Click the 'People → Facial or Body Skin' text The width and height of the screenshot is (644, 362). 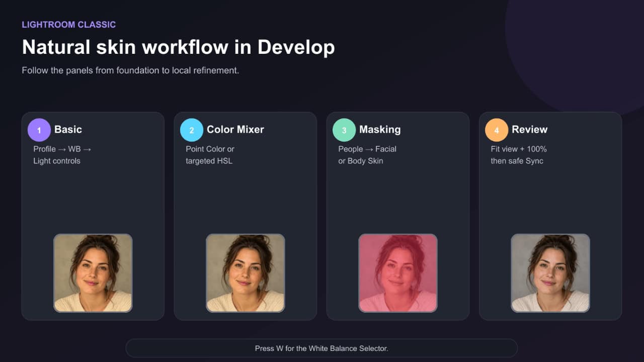tap(367, 155)
